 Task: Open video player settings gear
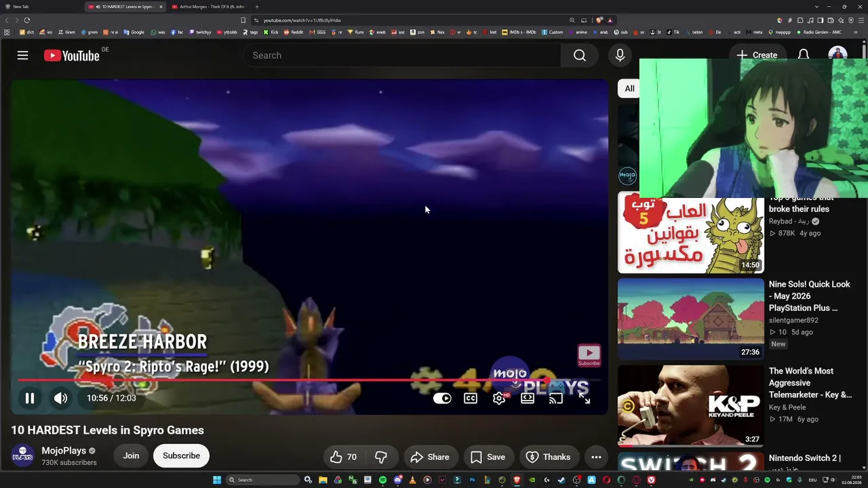(499, 398)
